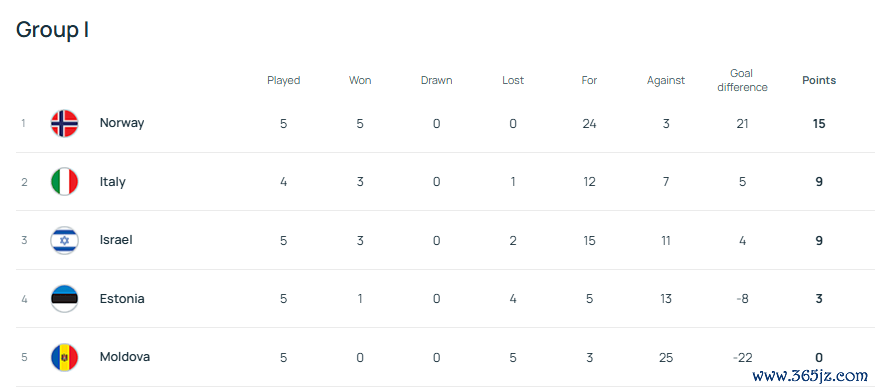The height and width of the screenshot is (391, 875).
Task: Select the Points column header
Action: click(x=819, y=80)
